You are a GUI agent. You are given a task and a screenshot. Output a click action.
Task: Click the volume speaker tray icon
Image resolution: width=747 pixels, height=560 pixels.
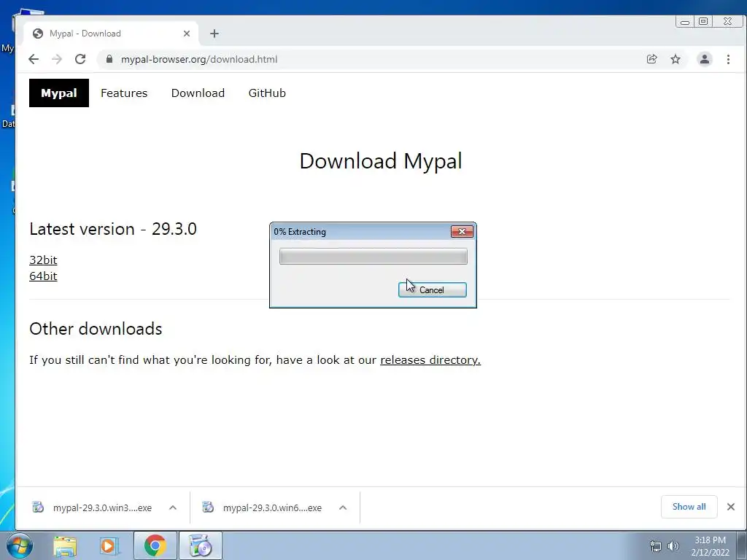coord(673,546)
